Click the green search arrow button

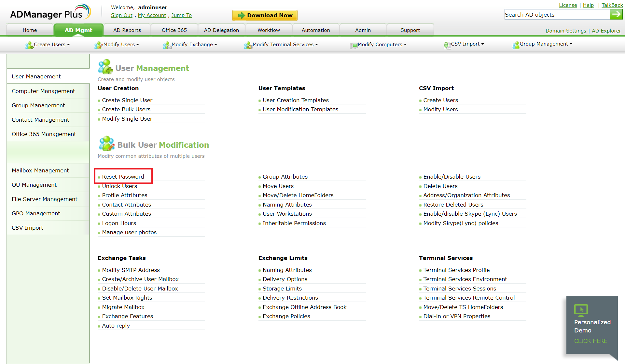coord(616,14)
